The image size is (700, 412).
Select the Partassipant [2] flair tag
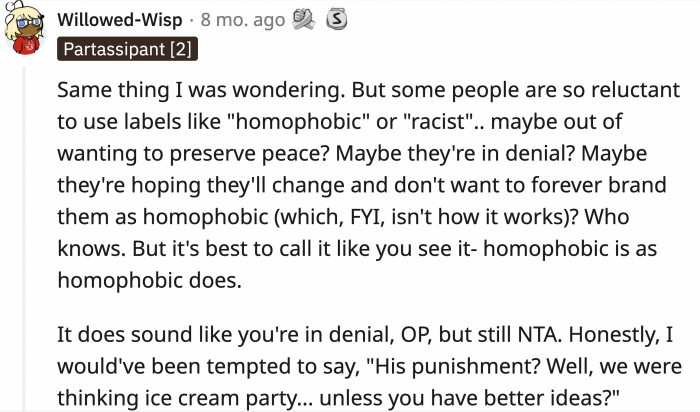(x=127, y=48)
